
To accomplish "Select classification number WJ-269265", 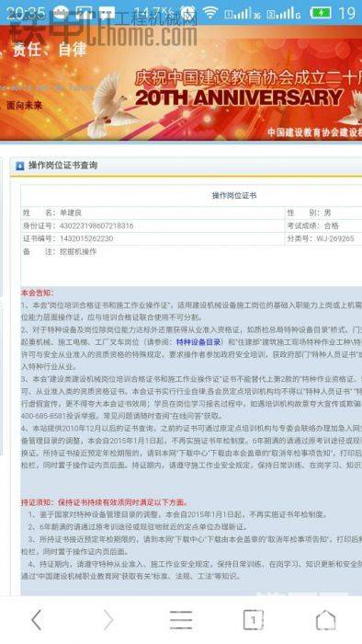I will [335, 238].
